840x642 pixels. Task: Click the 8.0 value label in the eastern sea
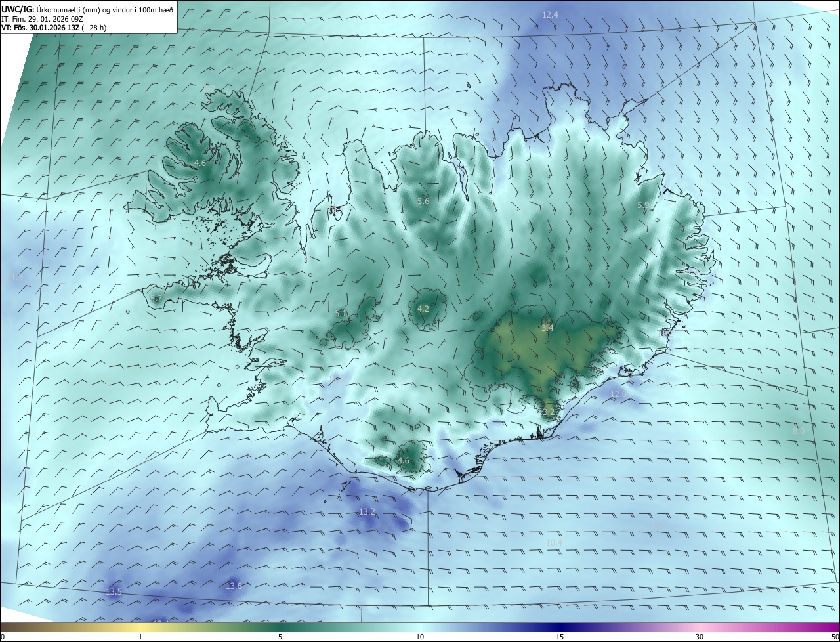tap(799, 431)
